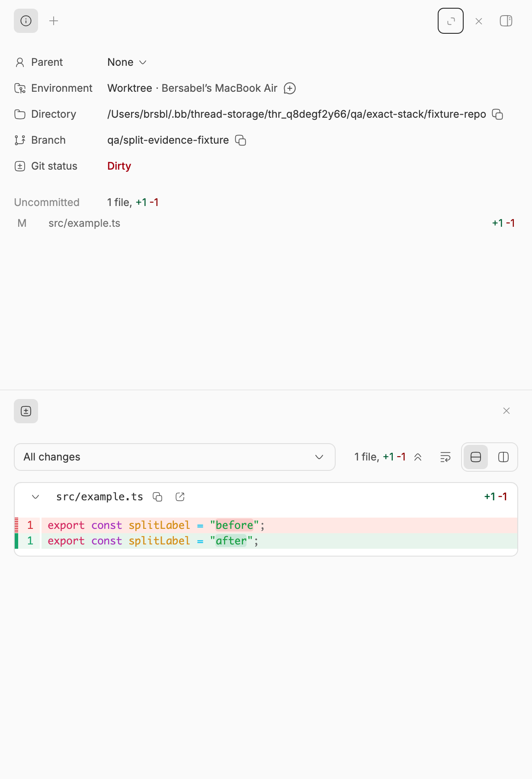Click the Environment icon
This screenshot has height=779, width=532.
click(x=20, y=88)
